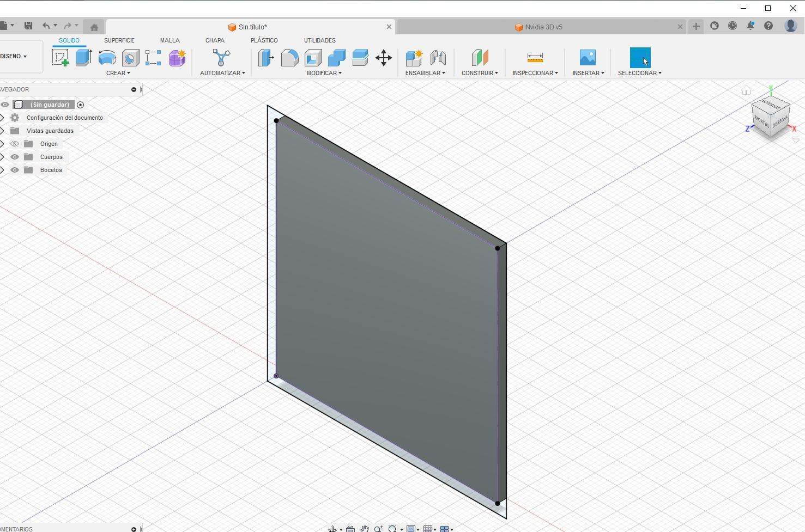
Task: Activate the Seleccionar selection tool
Action: pyautogui.click(x=640, y=58)
